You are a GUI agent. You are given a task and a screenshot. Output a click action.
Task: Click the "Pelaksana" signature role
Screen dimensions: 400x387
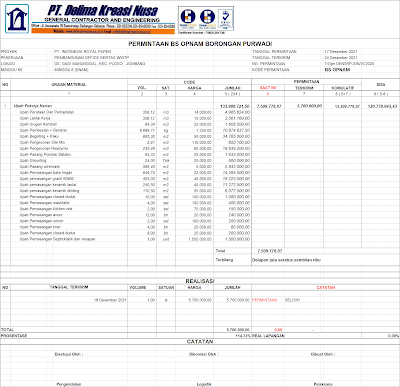(323, 384)
